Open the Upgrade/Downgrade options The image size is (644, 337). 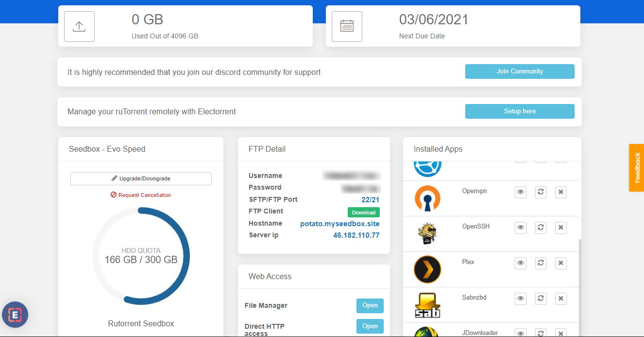(x=141, y=178)
